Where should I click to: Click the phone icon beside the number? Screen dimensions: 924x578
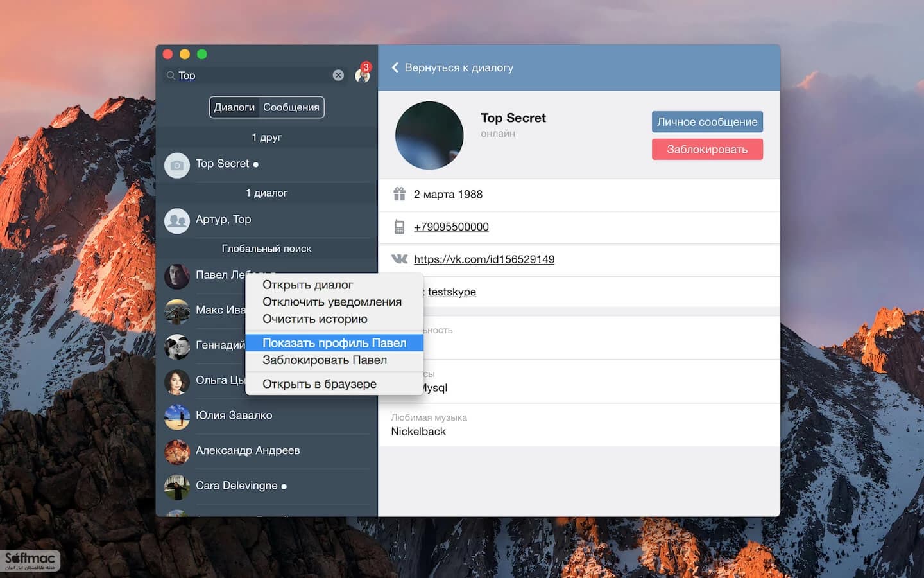(399, 227)
